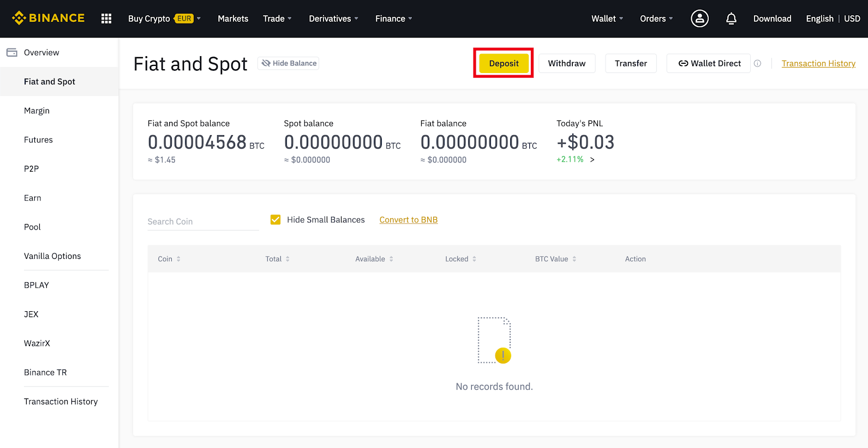The height and width of the screenshot is (448, 868).
Task: Expand the Derivatives dropdown menu
Action: (x=333, y=19)
